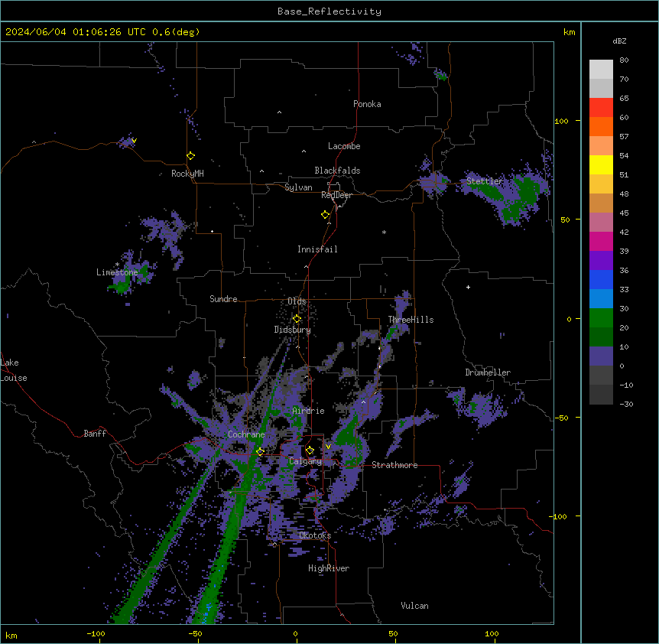Screen dimensions: 659x644
Task: Select the RedDeer city label
Action: (336, 195)
